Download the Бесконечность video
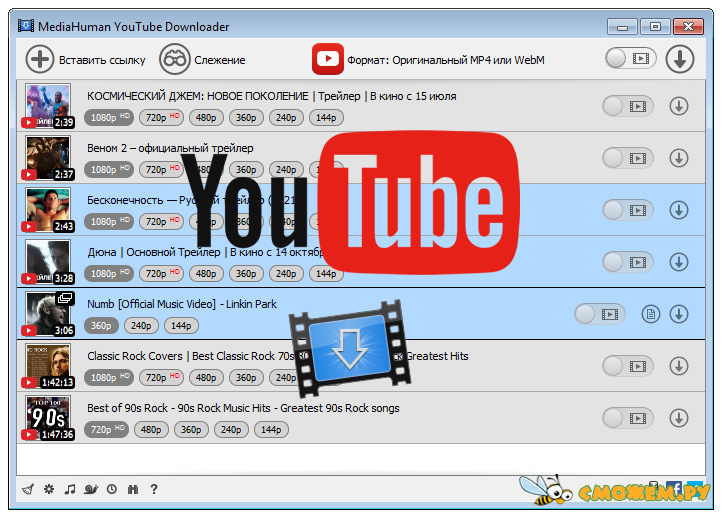Viewport: 721px width, 517px height. pyautogui.click(x=679, y=210)
